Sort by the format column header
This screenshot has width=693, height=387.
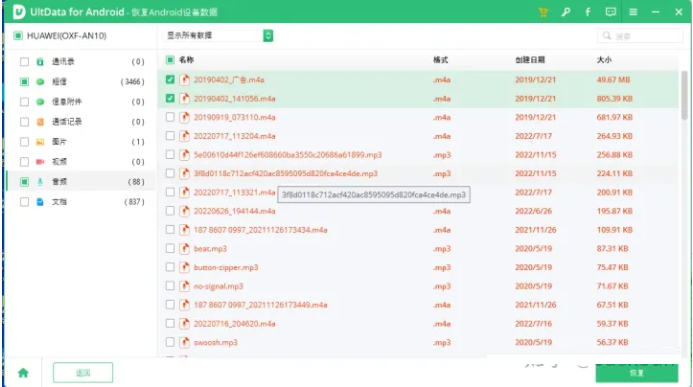coord(441,60)
